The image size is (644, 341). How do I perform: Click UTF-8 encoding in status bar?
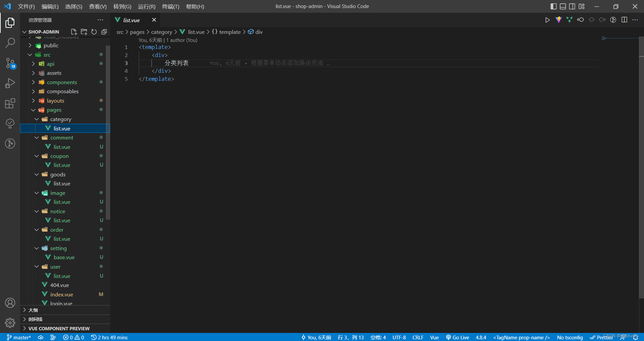coord(399,337)
